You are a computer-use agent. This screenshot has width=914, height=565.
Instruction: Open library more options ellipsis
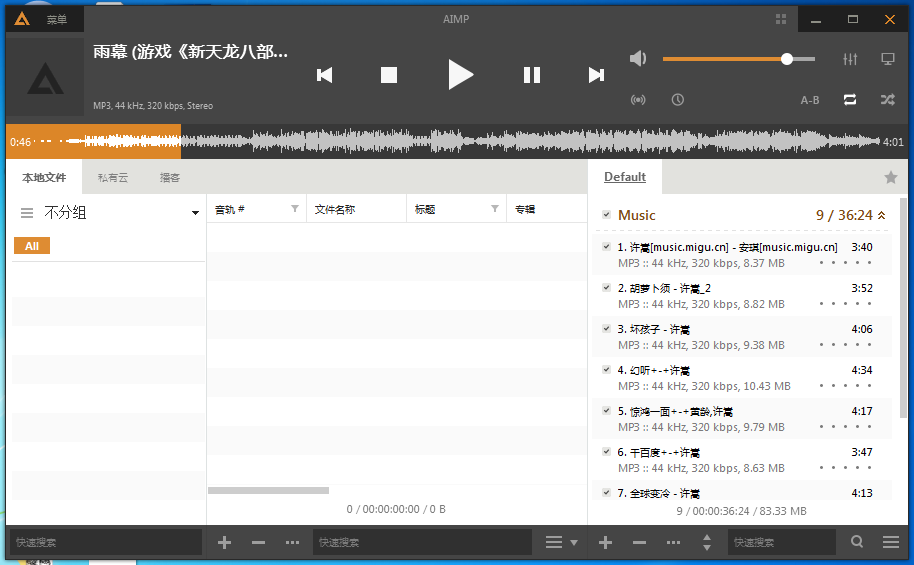[x=293, y=543]
